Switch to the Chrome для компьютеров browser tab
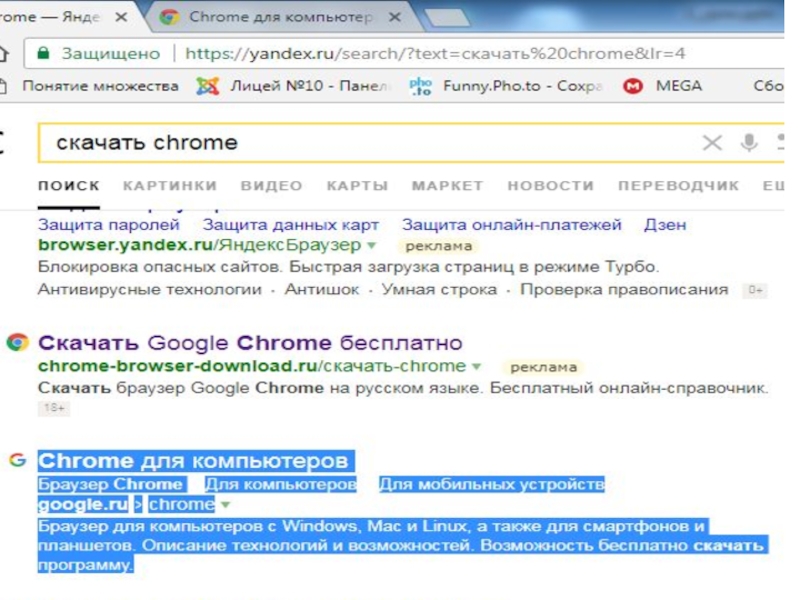Screen dimensions: 800x600 pos(275,17)
